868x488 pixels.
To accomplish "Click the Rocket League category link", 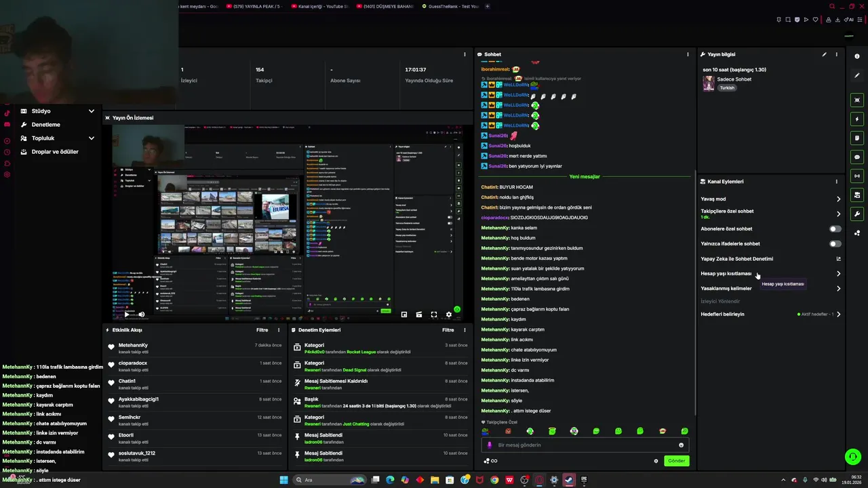I will pyautogui.click(x=361, y=352).
